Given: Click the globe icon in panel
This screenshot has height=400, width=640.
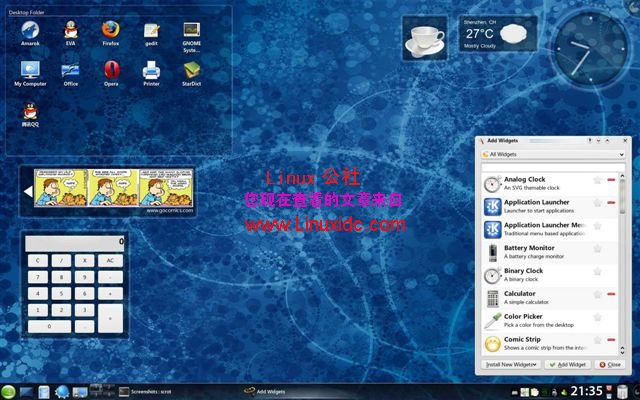Looking at the screenshot, I should pos(62,392).
